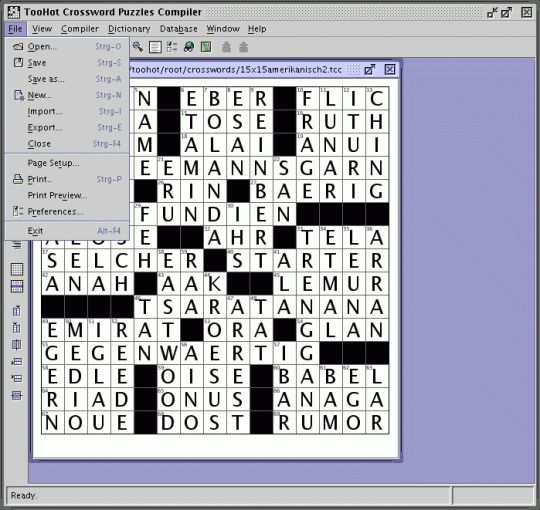
Task: Click the delete row sidebar icon
Action: tap(17, 395)
